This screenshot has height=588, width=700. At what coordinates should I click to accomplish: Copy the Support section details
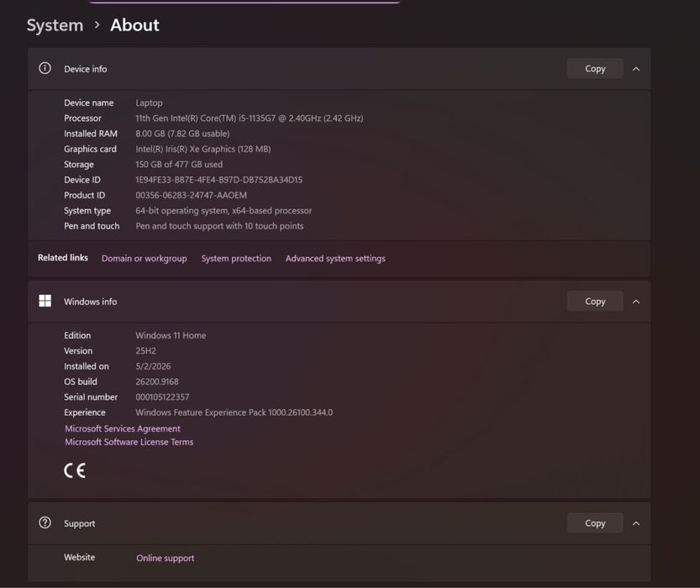pyautogui.click(x=595, y=522)
